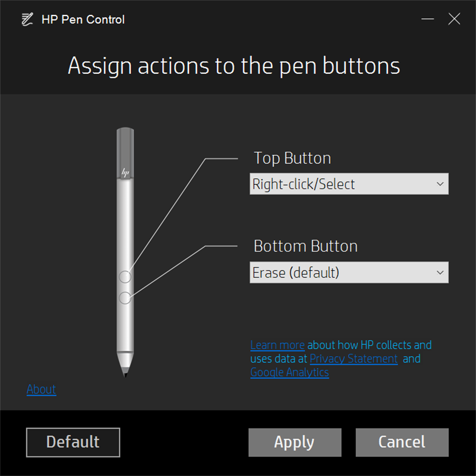
Task: Expand the Bottom Button action dropdown
Action: [x=349, y=273]
